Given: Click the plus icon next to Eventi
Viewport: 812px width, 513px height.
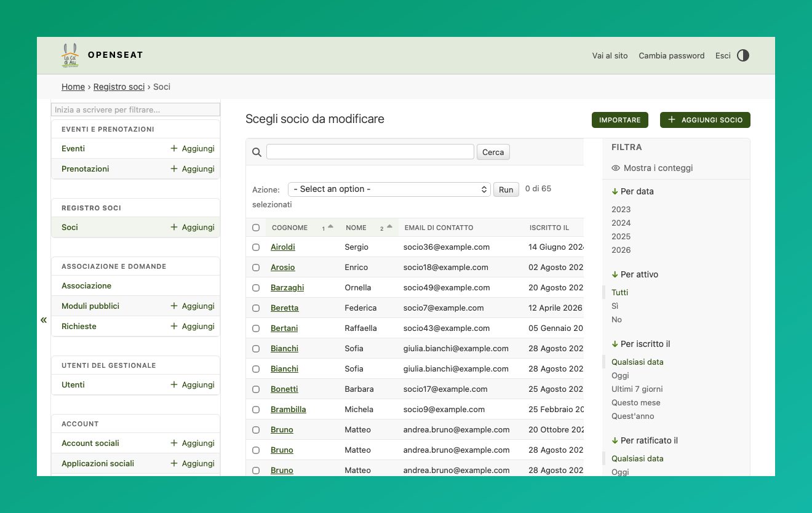Looking at the screenshot, I should click(174, 148).
